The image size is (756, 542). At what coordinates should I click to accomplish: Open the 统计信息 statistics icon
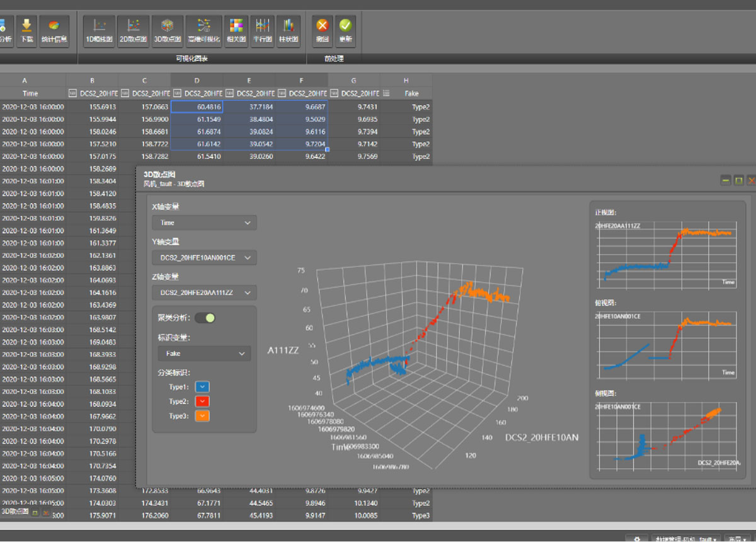[x=54, y=31]
